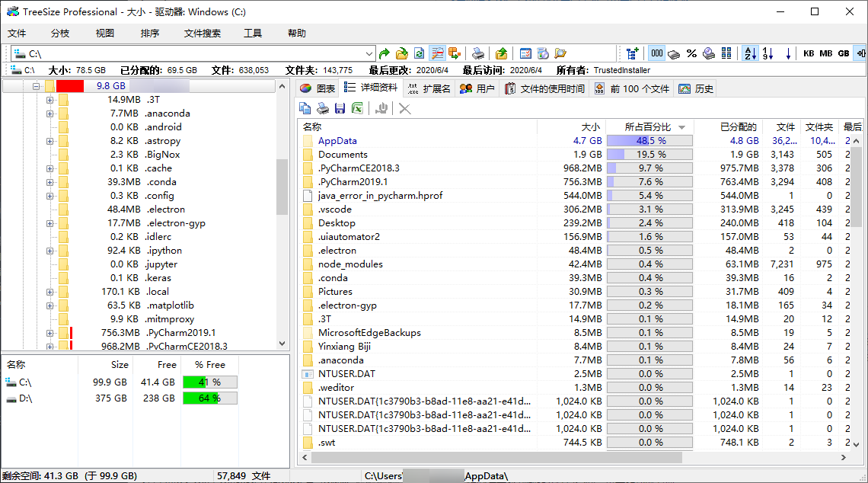Click C:\ drive free space bar

[210, 382]
